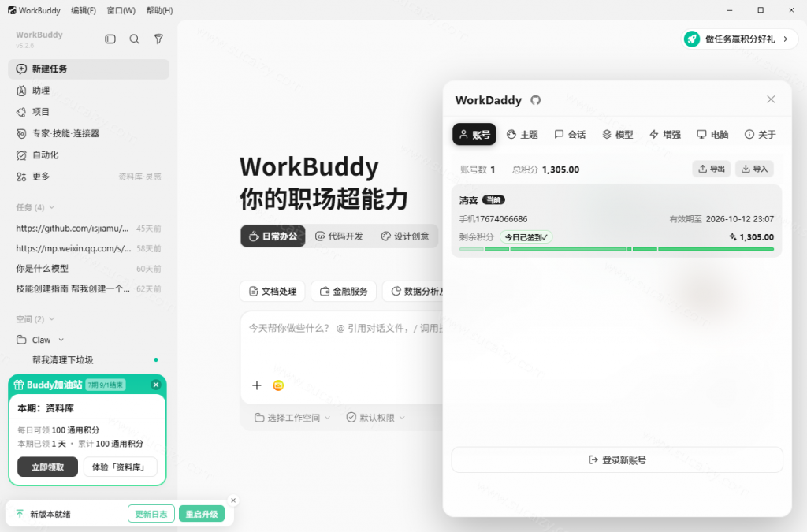The image size is (807, 532).
Task: Switch to 会话 tab in WorkDaddy
Action: click(570, 134)
